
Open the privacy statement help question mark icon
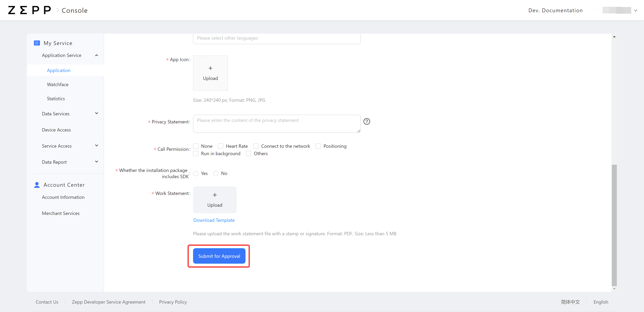click(366, 121)
